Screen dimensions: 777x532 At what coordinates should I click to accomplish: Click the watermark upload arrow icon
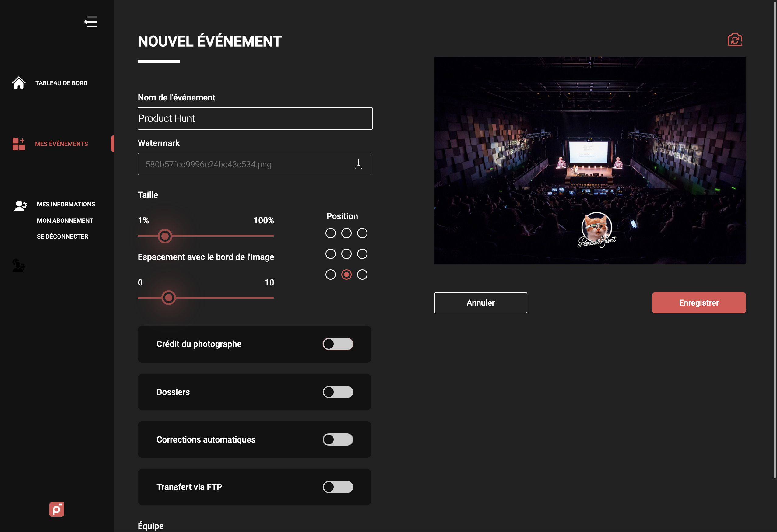pos(358,164)
